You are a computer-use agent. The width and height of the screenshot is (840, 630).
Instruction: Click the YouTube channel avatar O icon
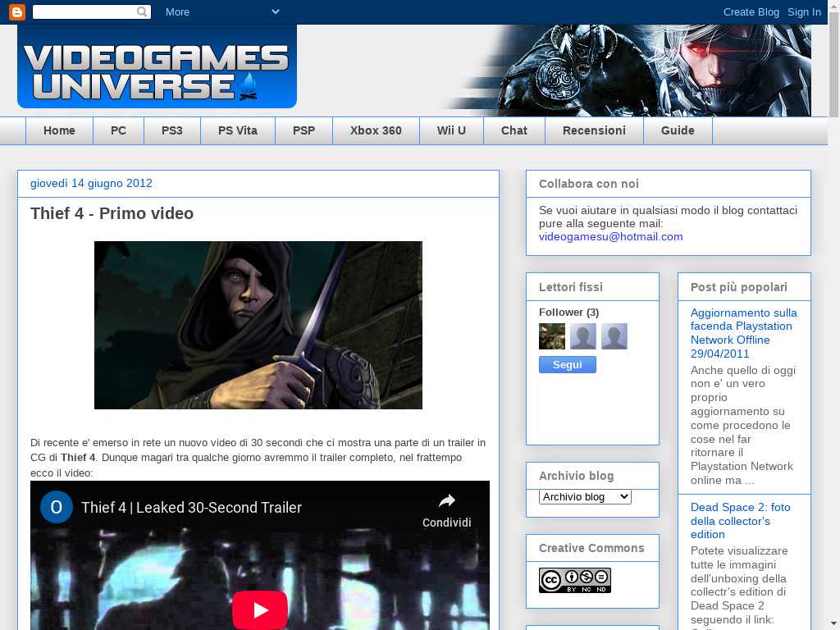coord(57,507)
